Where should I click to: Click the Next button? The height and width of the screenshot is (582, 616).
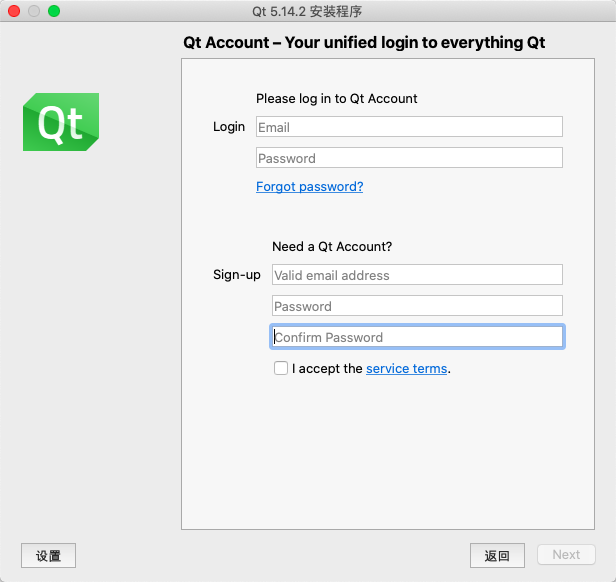click(x=566, y=555)
